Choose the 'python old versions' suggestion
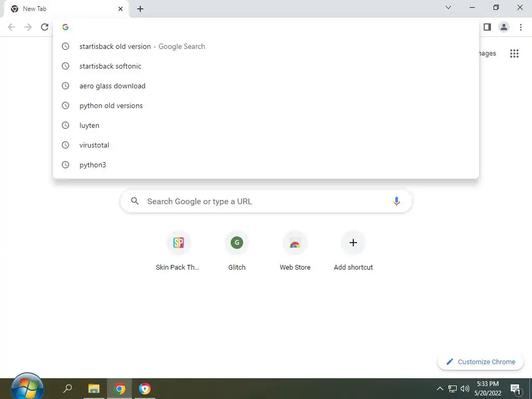The height and width of the screenshot is (399, 532). pos(266,105)
